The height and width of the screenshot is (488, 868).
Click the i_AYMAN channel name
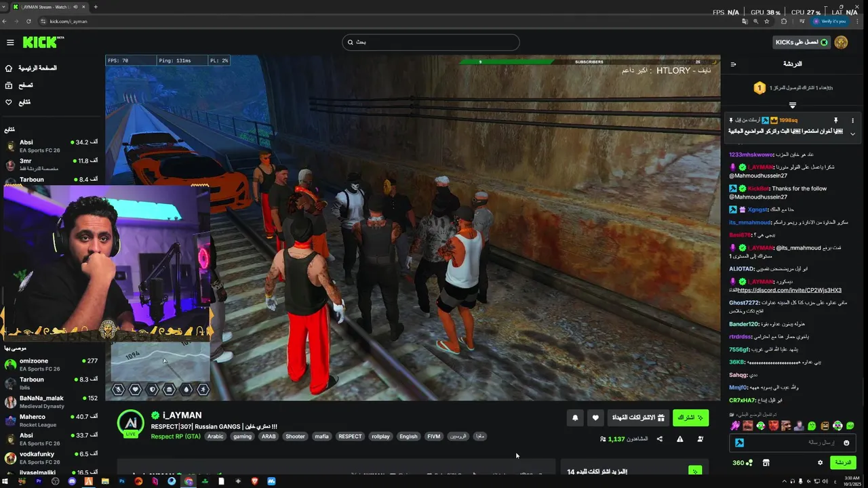182,415
